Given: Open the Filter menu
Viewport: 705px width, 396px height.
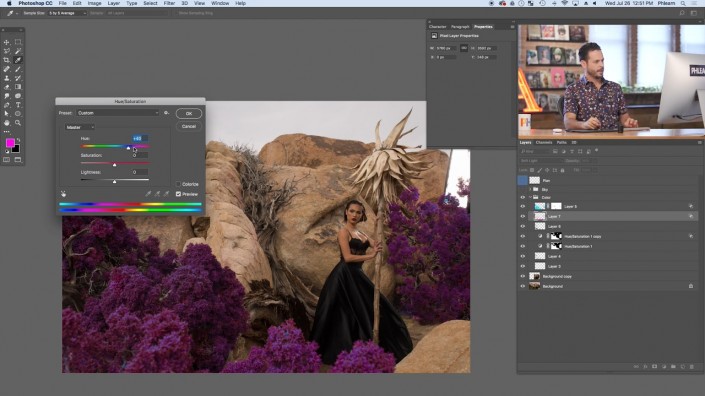Looking at the screenshot, I should [x=169, y=3].
